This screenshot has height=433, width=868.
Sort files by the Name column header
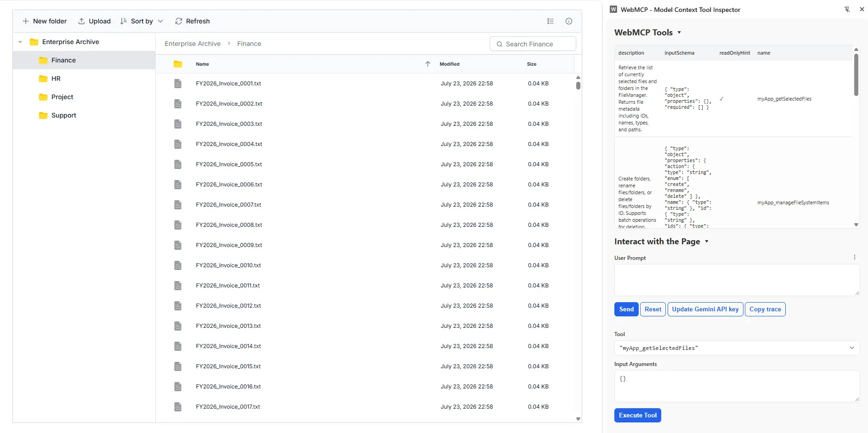[x=202, y=64]
